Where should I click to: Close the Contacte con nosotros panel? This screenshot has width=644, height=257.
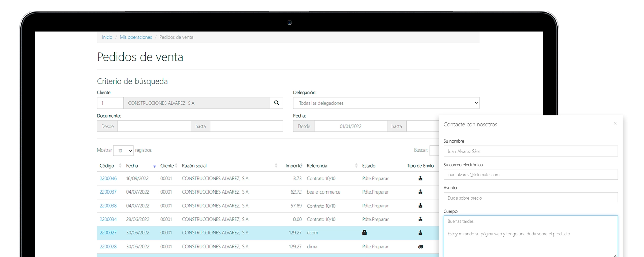coord(615,123)
